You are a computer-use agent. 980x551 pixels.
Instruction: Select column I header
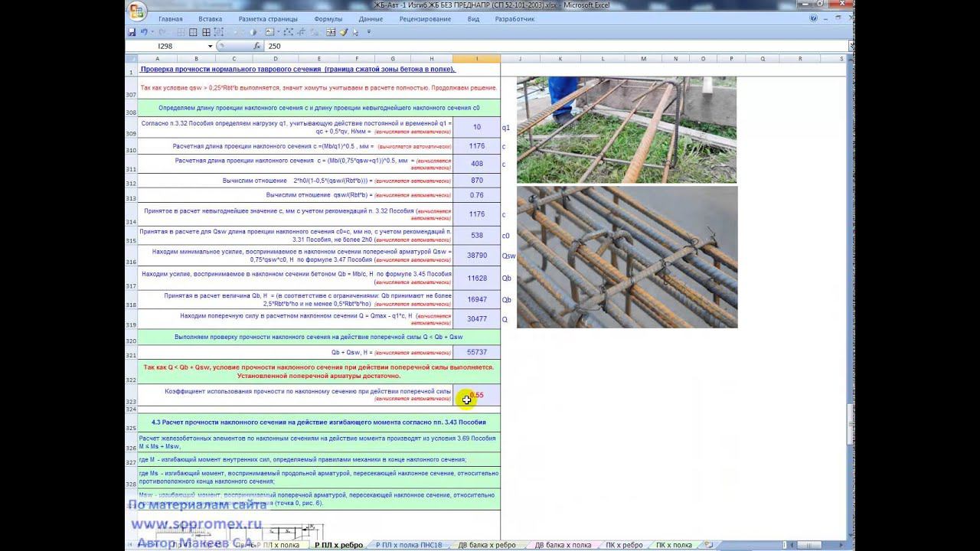pos(476,59)
